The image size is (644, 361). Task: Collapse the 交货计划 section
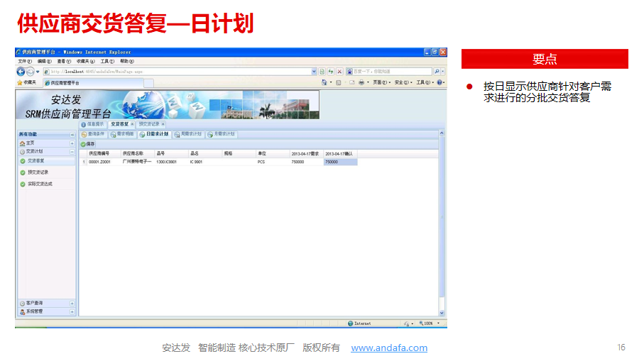72,152
